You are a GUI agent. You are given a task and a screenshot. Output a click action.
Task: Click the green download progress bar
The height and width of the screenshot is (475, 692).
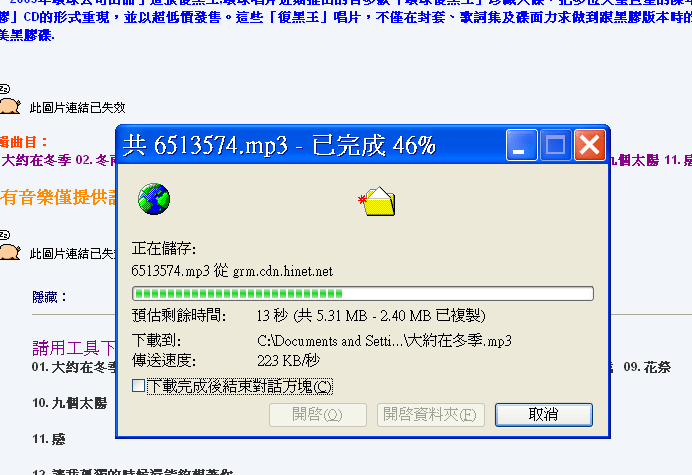click(363, 294)
